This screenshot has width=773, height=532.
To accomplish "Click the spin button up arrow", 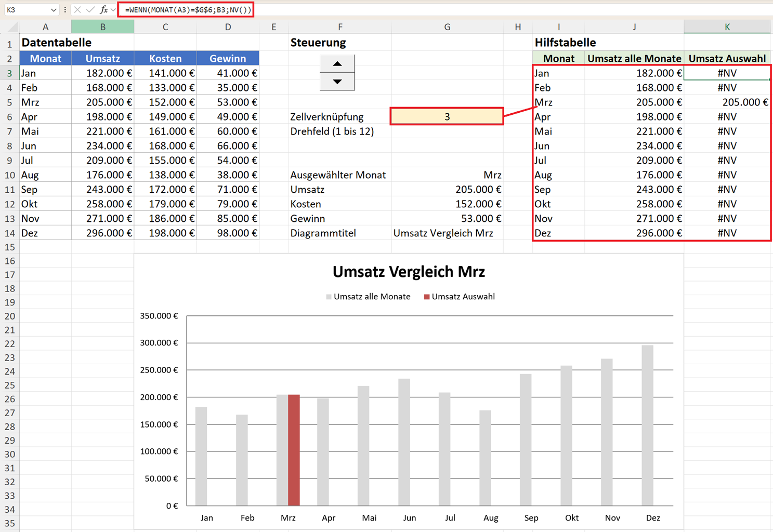I will 337,63.
